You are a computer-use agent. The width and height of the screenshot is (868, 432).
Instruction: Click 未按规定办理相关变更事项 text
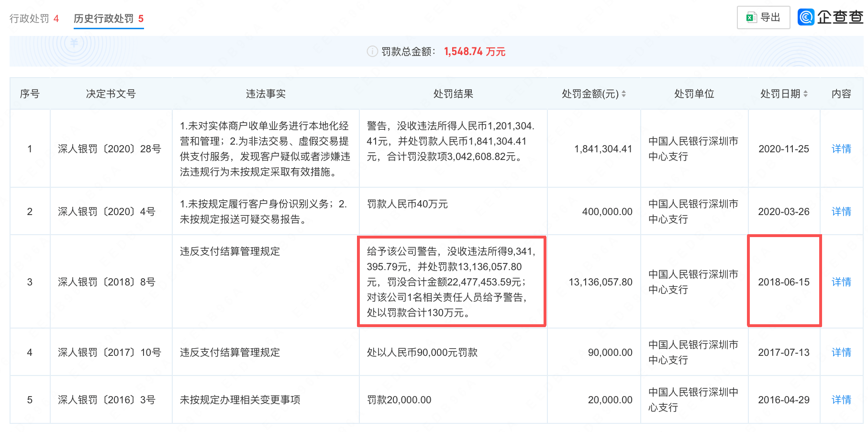click(240, 400)
